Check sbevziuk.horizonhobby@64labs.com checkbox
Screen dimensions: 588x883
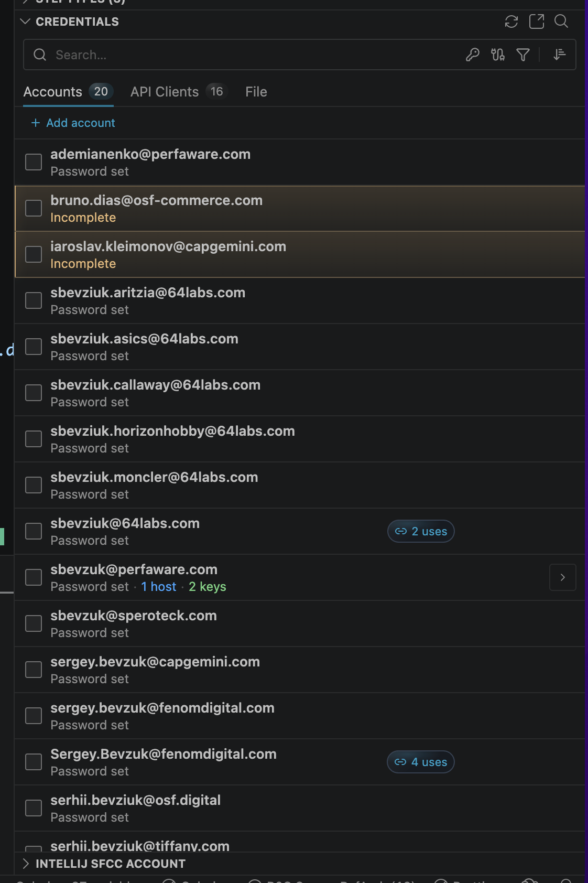click(x=34, y=439)
